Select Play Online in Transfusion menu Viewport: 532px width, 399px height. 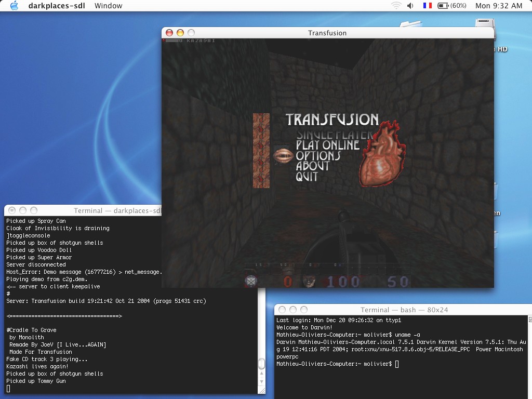click(x=327, y=145)
